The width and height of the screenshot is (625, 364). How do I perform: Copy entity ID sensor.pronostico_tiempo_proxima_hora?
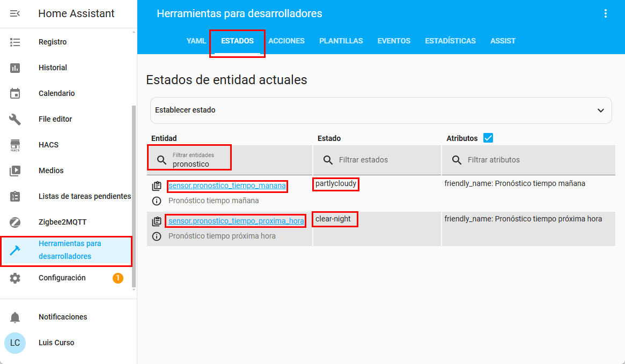[x=157, y=221]
